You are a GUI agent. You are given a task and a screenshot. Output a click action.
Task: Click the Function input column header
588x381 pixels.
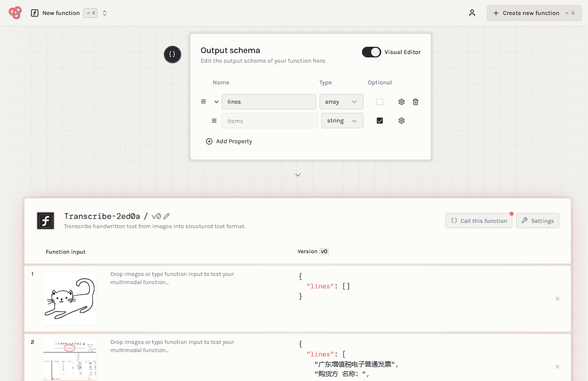[x=66, y=252]
